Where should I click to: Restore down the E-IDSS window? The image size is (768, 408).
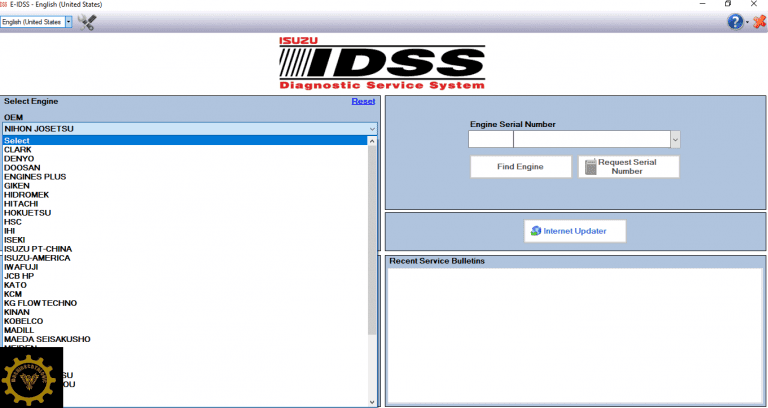click(x=728, y=4)
